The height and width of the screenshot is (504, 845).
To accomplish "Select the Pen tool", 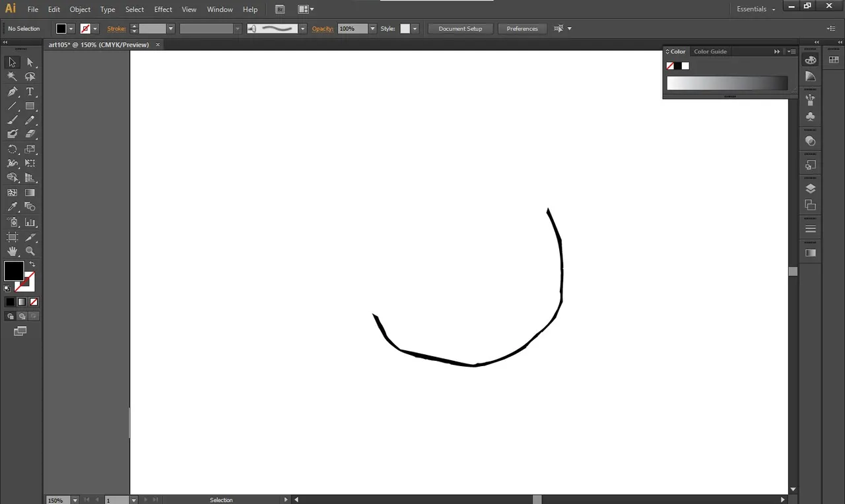I will coord(12,92).
